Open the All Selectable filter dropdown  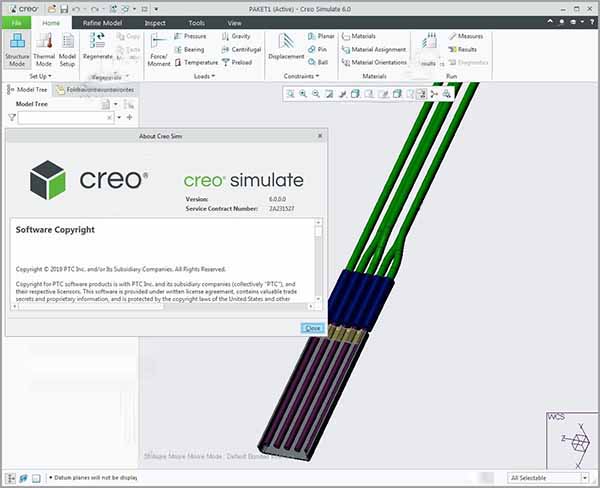tap(585, 478)
